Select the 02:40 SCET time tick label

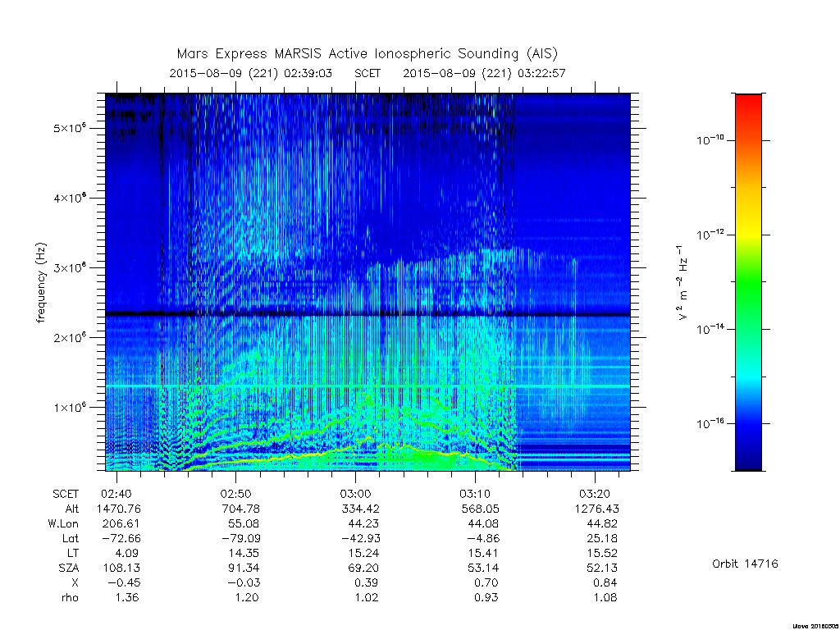coord(116,494)
